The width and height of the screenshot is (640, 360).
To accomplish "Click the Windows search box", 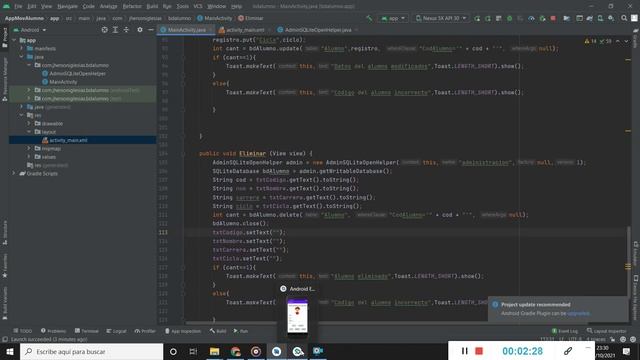I will [91, 351].
